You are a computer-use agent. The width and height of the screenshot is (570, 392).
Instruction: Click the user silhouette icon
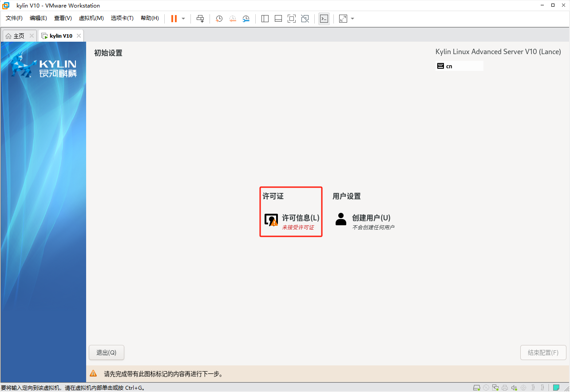(x=341, y=219)
